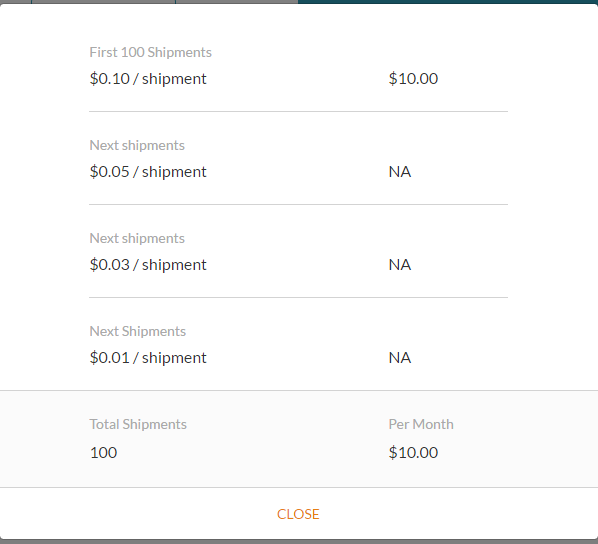The width and height of the screenshot is (598, 544).
Task: Click the $0.05 / shipment rate
Action: pyautogui.click(x=148, y=172)
